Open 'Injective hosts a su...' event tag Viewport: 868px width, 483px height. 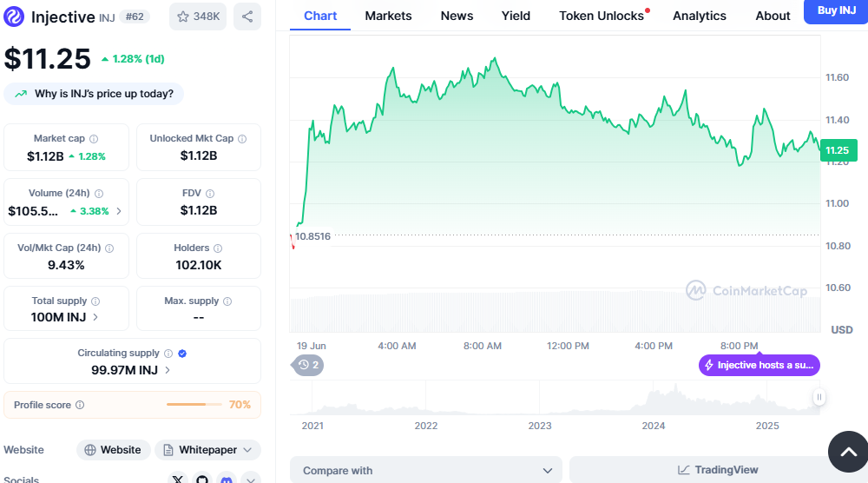click(759, 365)
